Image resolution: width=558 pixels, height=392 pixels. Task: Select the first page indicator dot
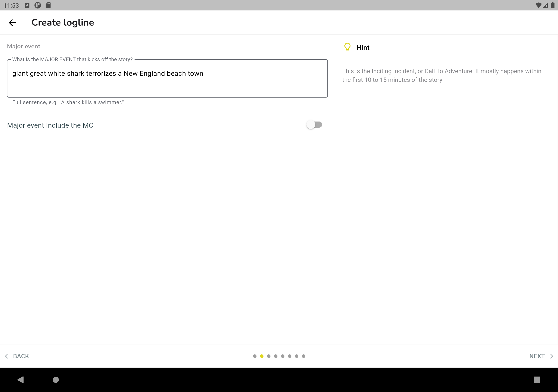255,356
